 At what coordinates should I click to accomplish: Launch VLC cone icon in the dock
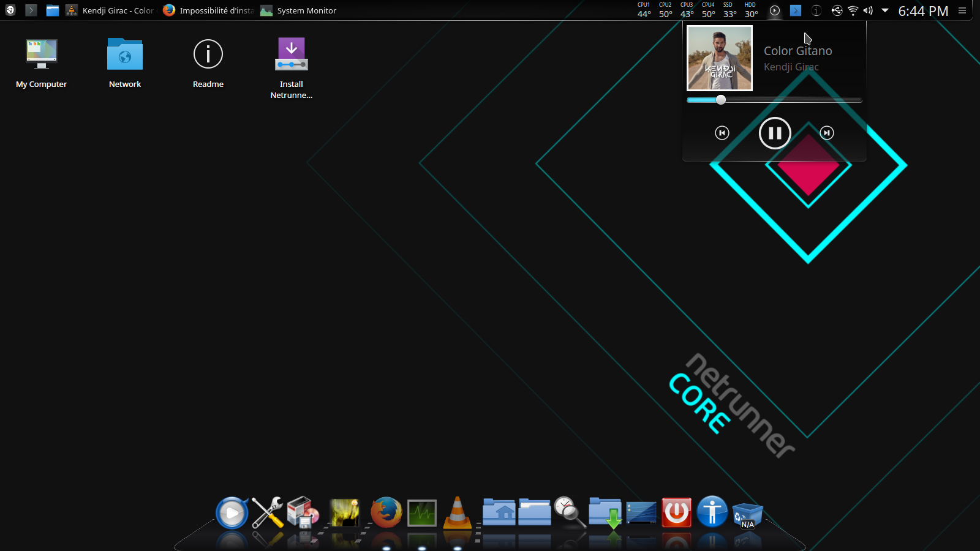[458, 513]
